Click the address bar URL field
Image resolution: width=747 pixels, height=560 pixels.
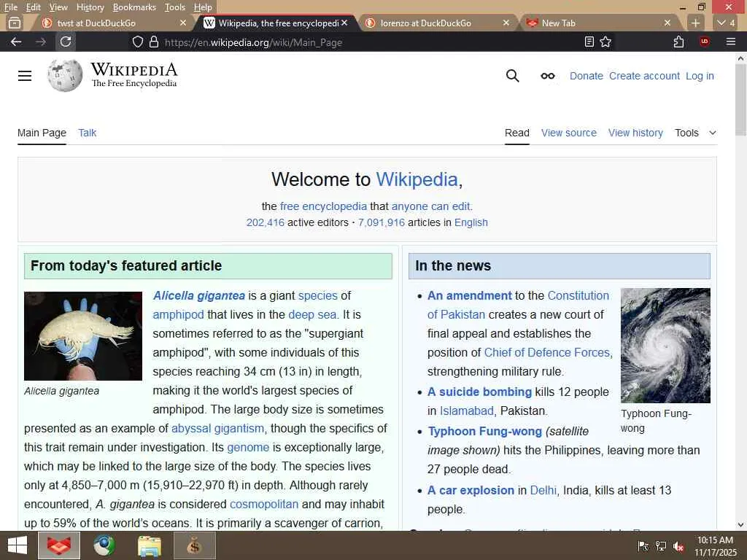tap(371, 42)
